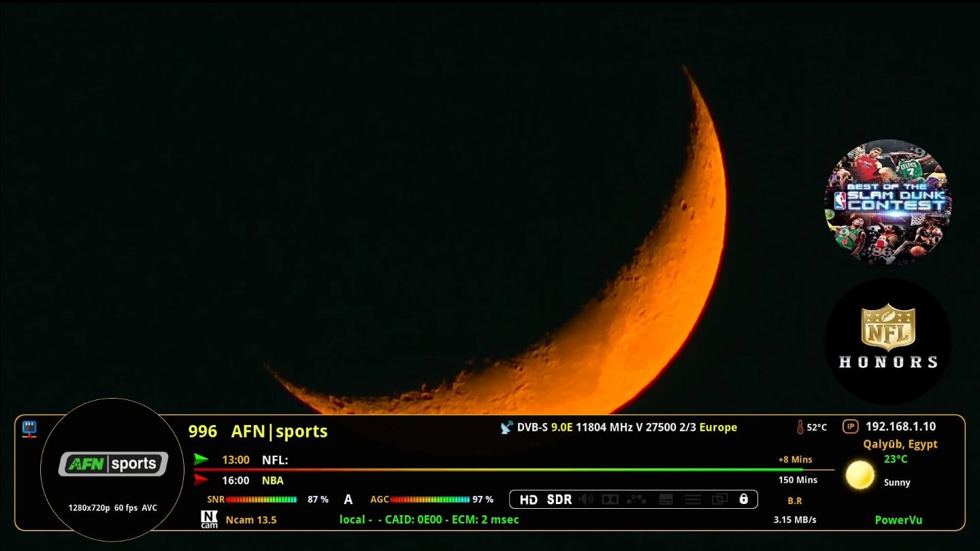Click the green arrow for current program
This screenshot has height=551, width=980.
coord(201,459)
